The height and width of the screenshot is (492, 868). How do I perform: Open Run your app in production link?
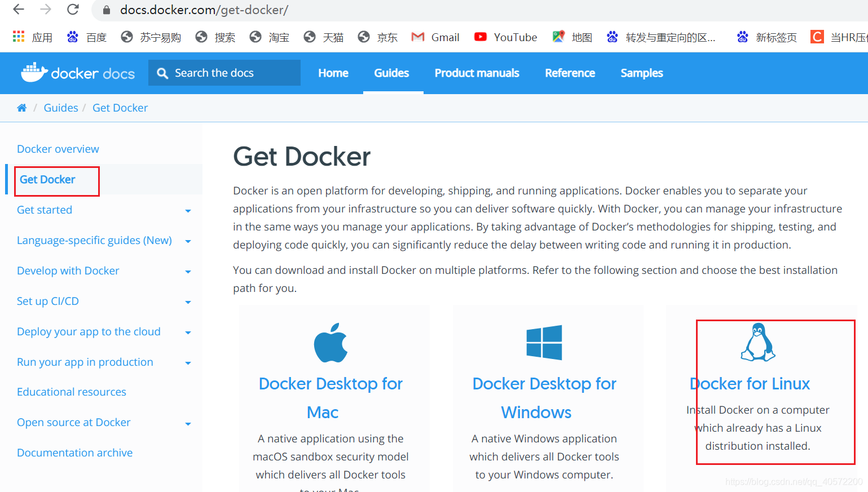85,362
